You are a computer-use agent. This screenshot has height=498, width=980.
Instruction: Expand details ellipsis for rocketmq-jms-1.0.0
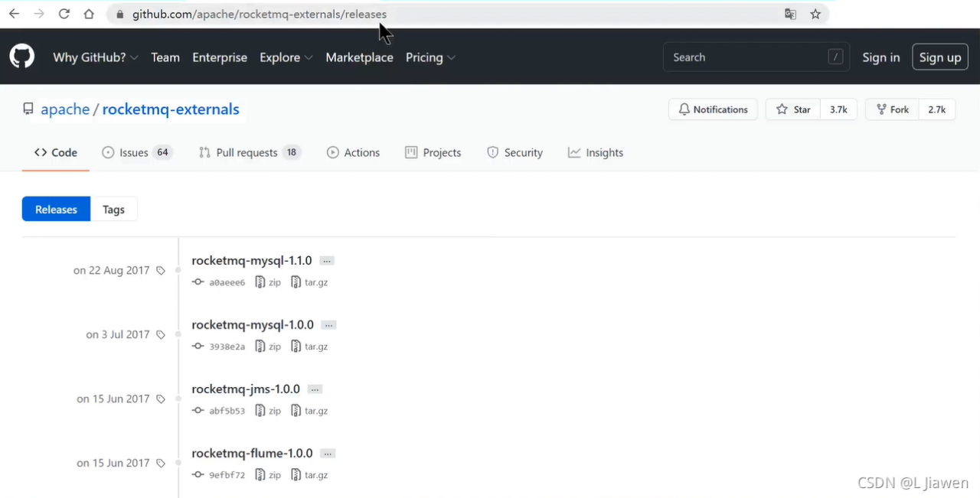pos(315,389)
